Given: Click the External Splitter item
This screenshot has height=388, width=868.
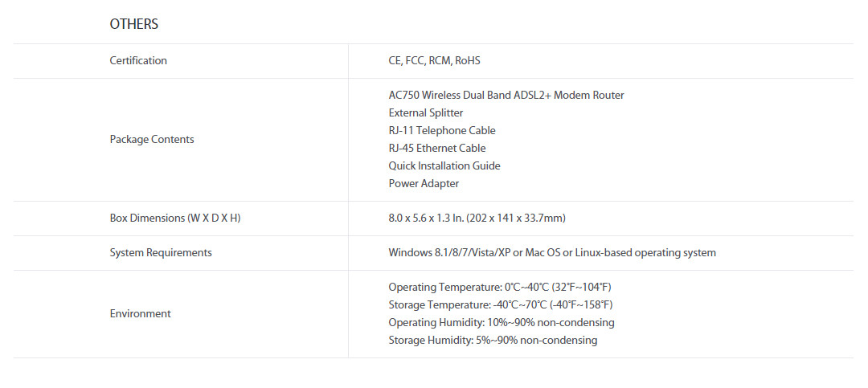Looking at the screenshot, I should click(425, 112).
